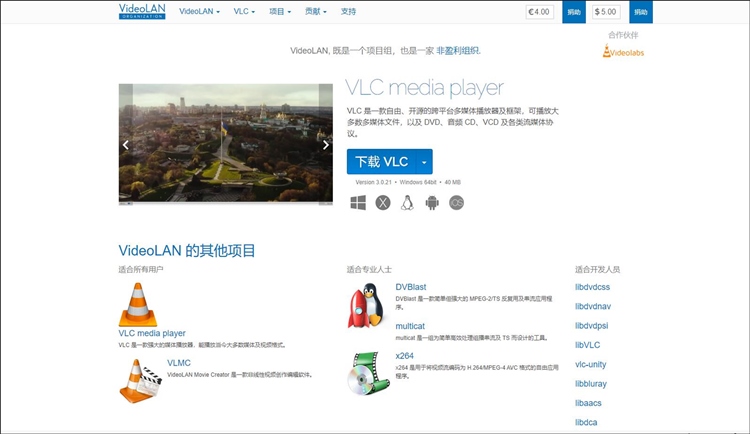
Task: Select the Linux penguin platform icon
Action: click(x=407, y=202)
